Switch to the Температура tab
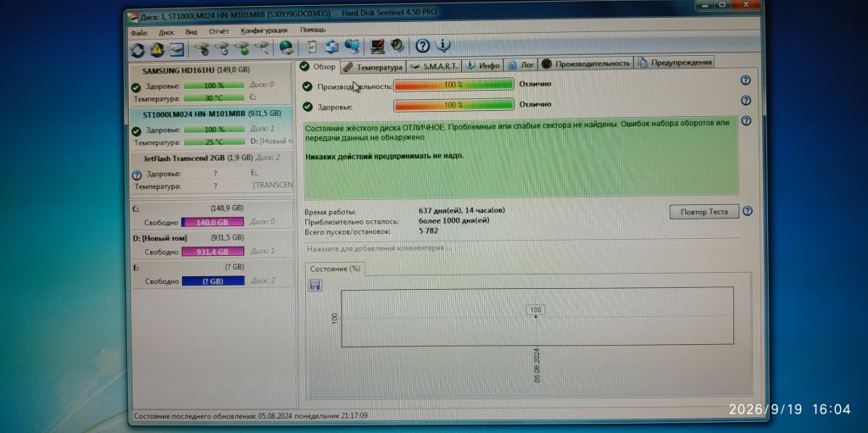The width and height of the screenshot is (868, 433). pos(373,66)
